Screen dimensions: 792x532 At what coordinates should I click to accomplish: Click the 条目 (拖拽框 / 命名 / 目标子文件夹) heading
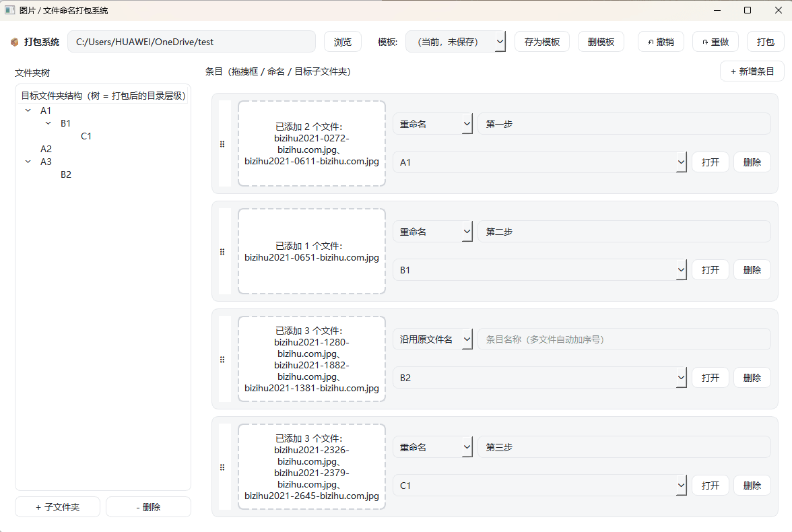[277, 72]
